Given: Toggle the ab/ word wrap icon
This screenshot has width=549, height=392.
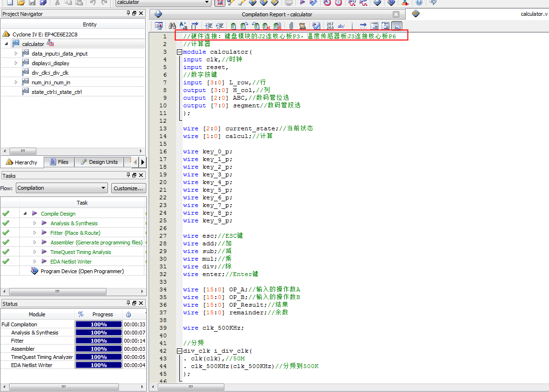Looking at the screenshot, I should tap(341, 26).
